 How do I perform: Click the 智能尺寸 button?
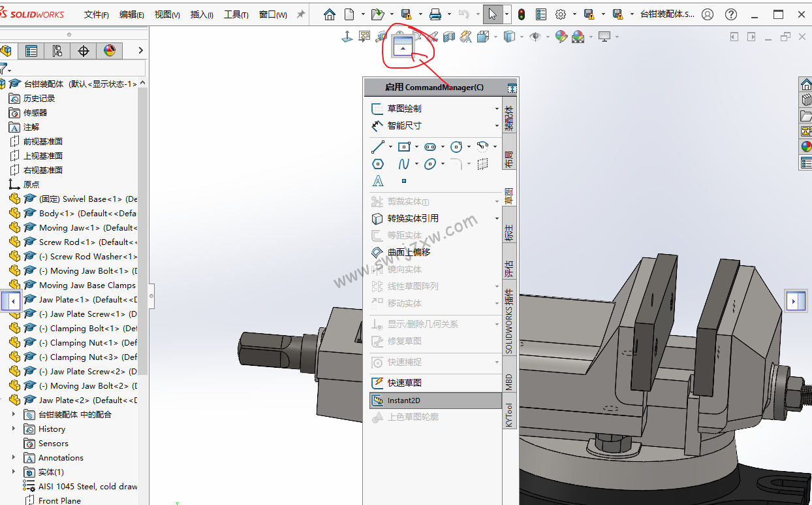(404, 125)
